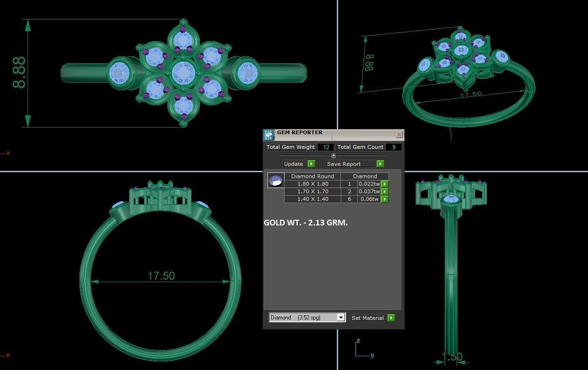Click the 1.50 dimension in side view
588x370 pixels.
[452, 357]
